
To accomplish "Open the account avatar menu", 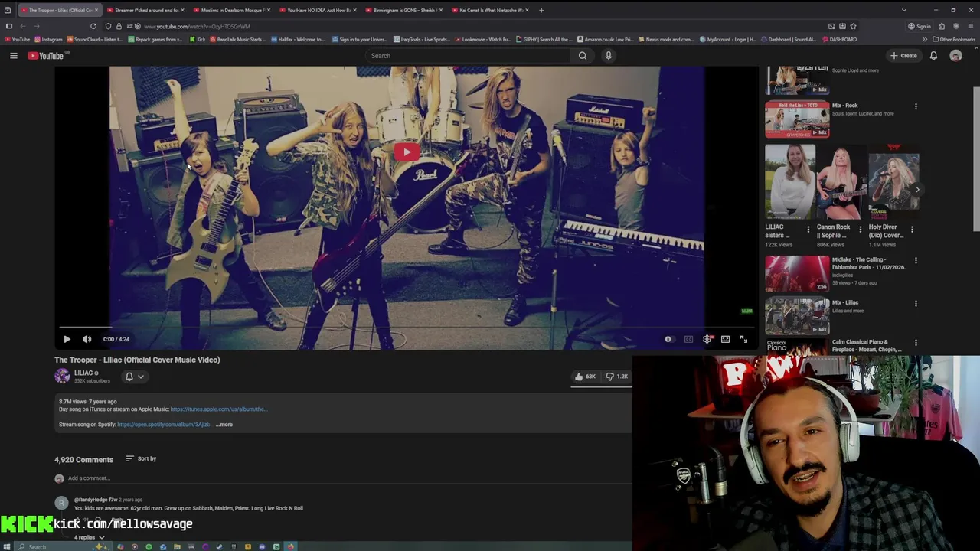I will [955, 55].
